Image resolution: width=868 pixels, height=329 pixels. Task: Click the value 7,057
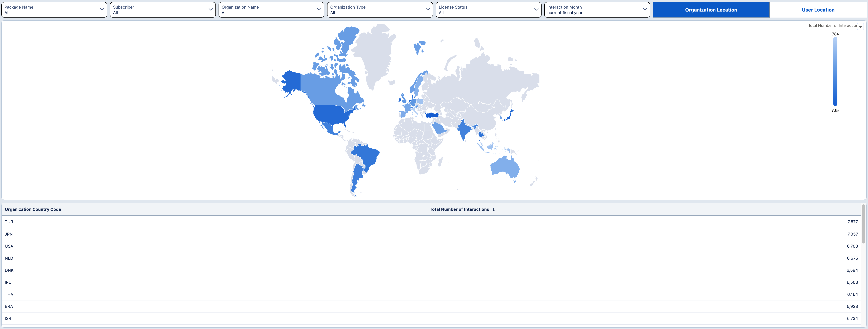tap(853, 234)
